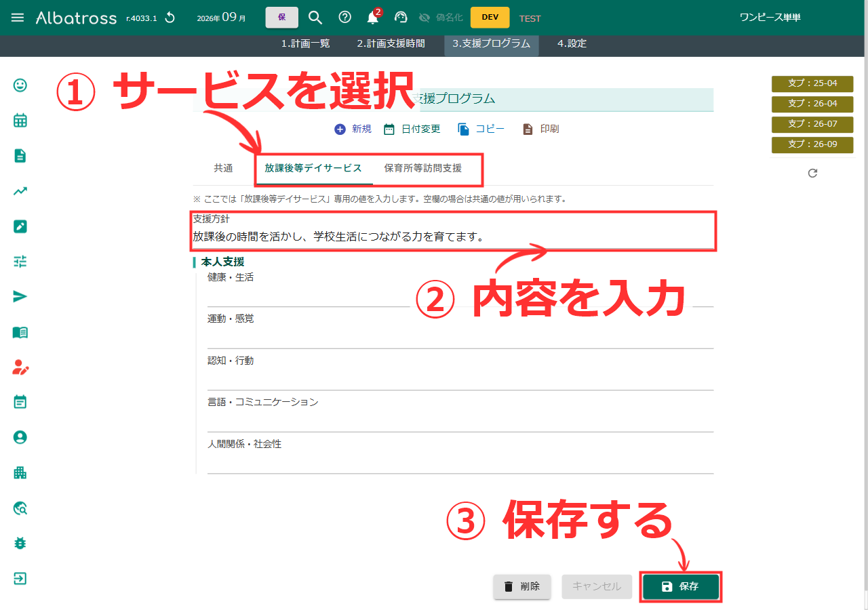Open the event note sidebar icon
This screenshot has width=868, height=610.
coord(20,403)
